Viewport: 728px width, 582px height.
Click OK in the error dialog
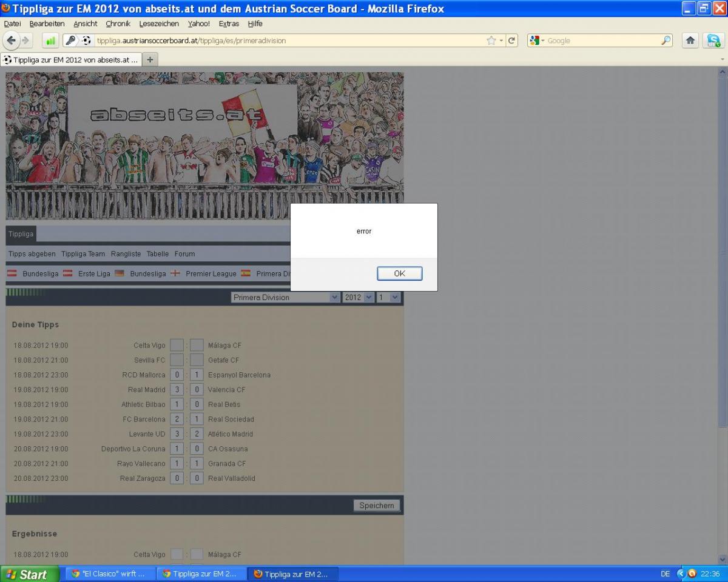pos(399,273)
